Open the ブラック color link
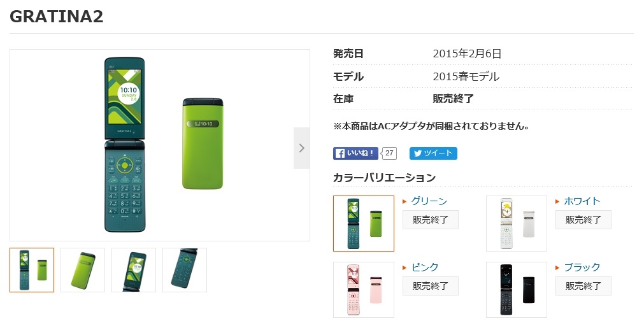 [582, 267]
